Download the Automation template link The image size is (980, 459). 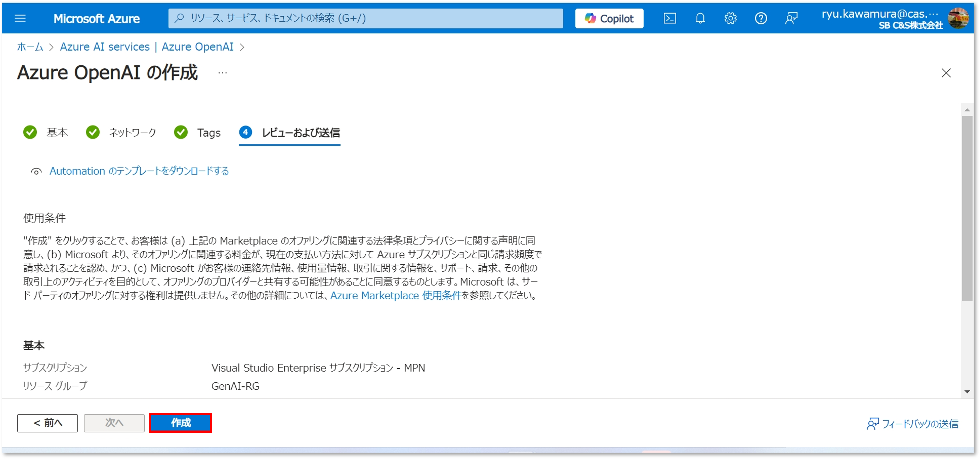click(139, 171)
